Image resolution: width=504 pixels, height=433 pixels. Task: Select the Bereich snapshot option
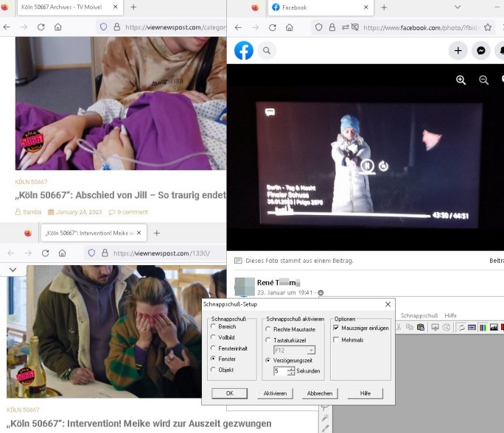[x=223, y=326]
